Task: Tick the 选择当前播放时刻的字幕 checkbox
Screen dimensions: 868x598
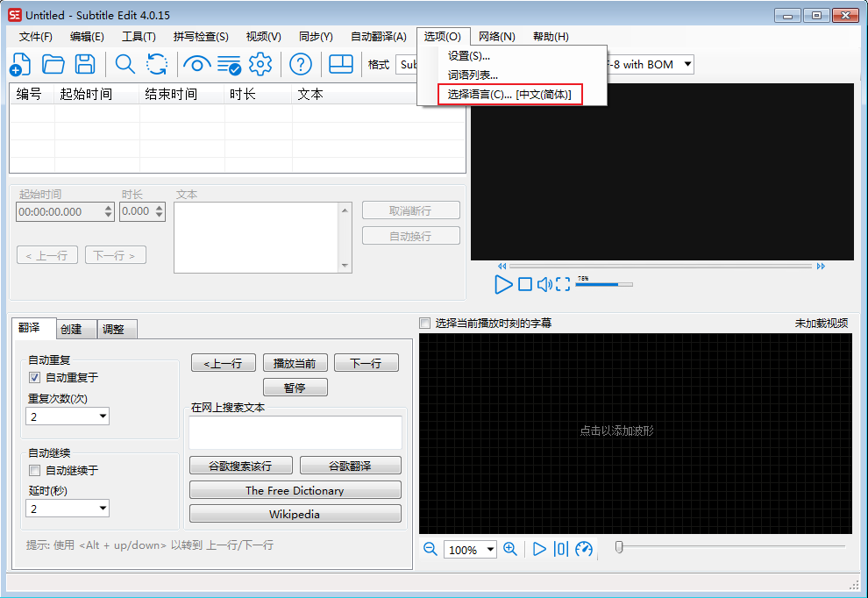Action: tap(425, 323)
